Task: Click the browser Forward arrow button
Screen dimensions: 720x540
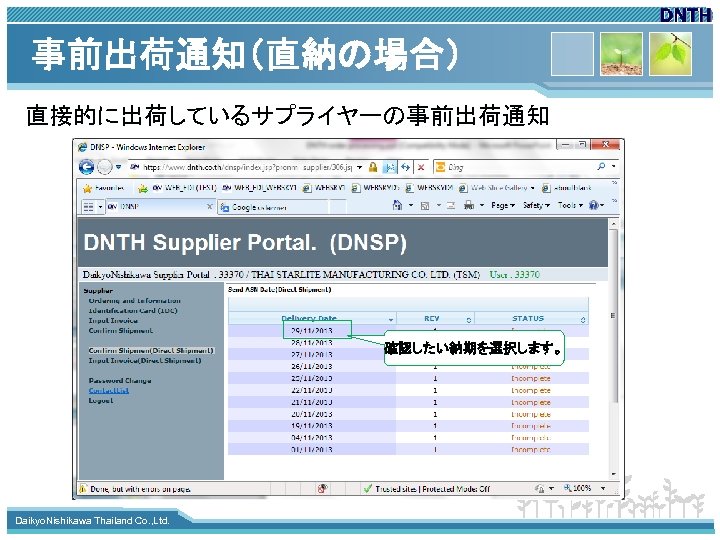Action: pyautogui.click(x=105, y=167)
